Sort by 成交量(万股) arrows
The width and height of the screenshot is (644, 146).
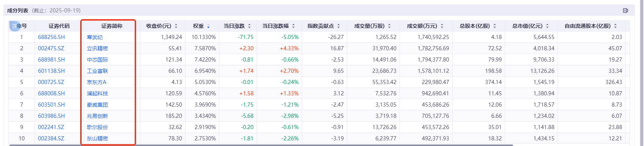[389, 26]
